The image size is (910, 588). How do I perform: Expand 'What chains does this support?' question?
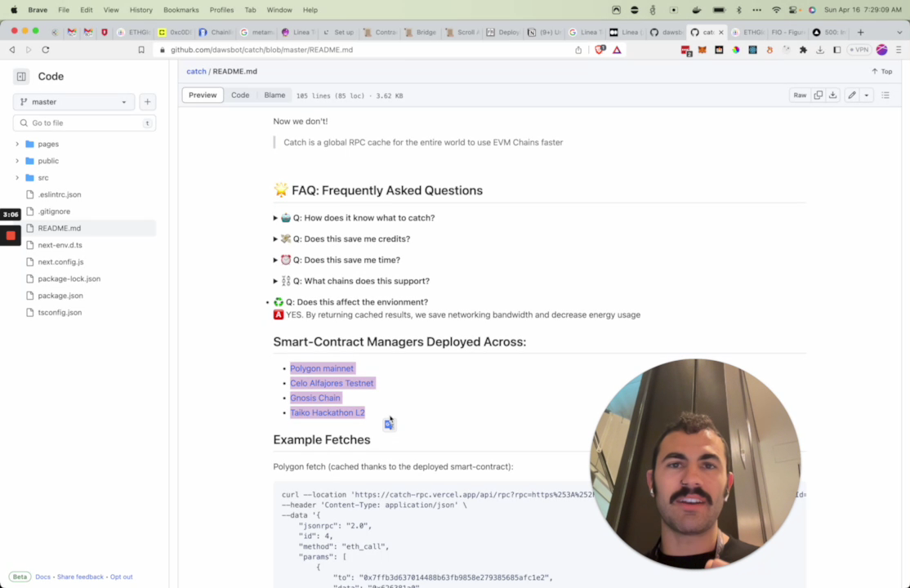[x=352, y=281]
